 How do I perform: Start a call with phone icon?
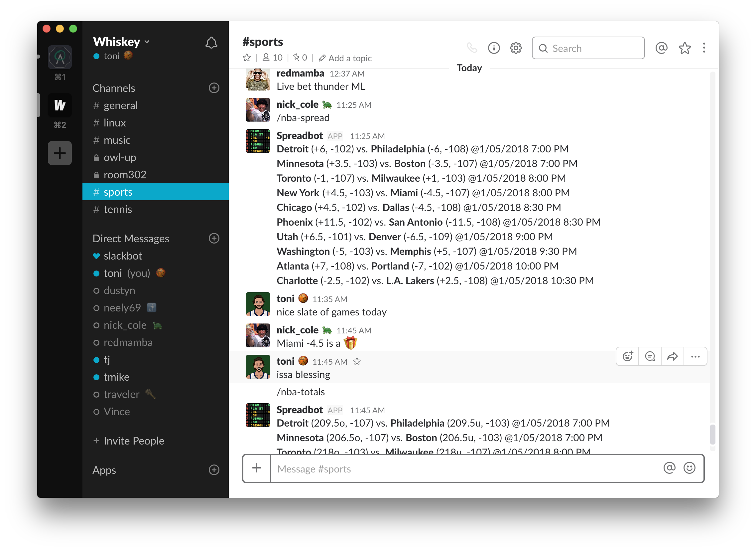(472, 48)
